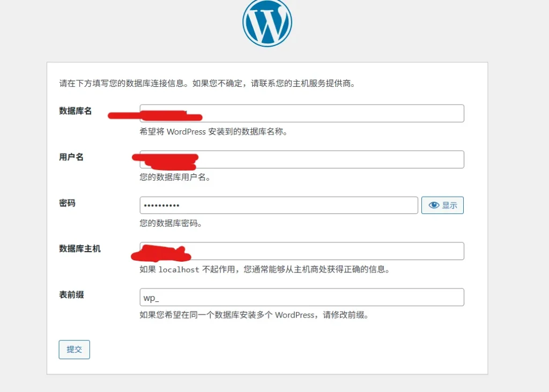549x392 pixels.
Task: Click the 表前缀 field containing wp_
Action: point(302,297)
